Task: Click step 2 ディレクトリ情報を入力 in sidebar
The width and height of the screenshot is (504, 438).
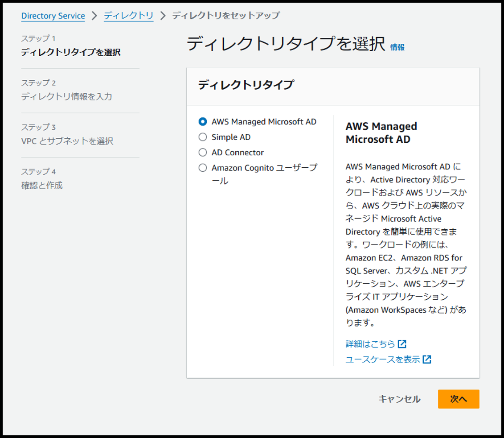Action: point(66,96)
